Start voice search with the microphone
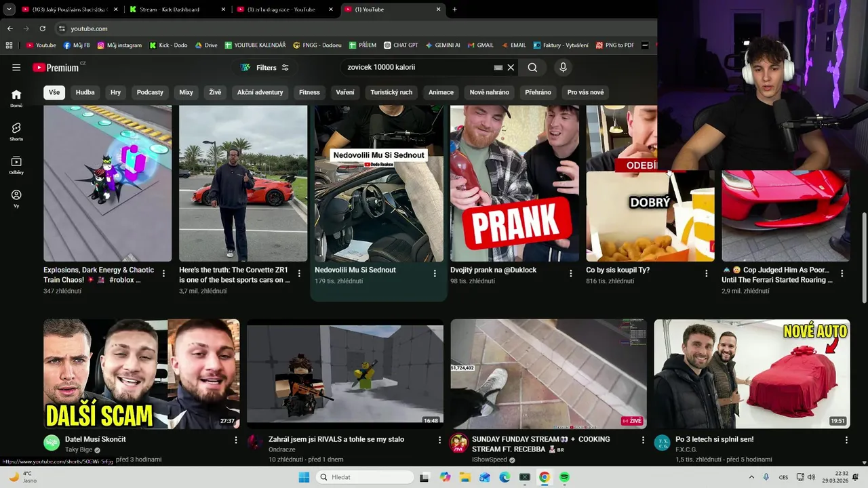868x488 pixels. click(563, 67)
